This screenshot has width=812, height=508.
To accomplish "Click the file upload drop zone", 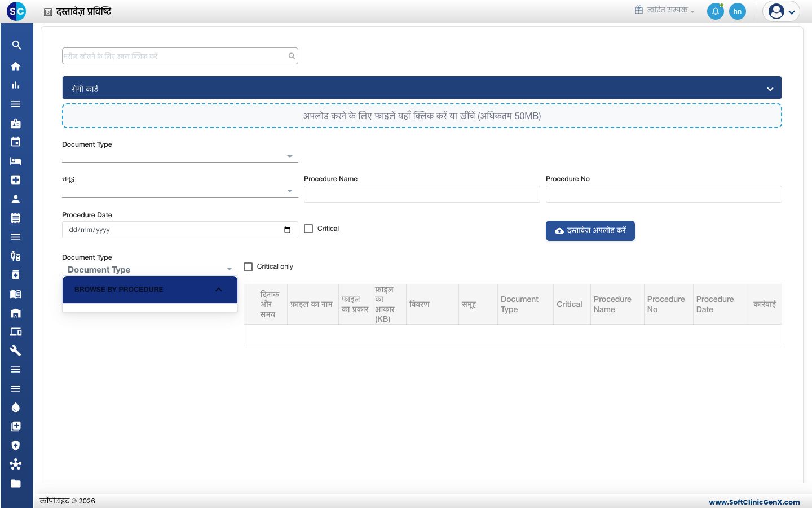I will click(x=422, y=116).
